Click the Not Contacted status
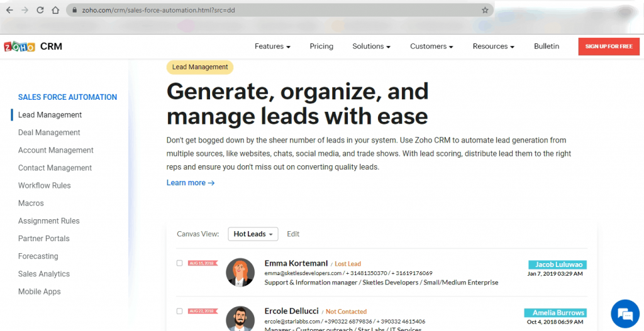Image resolution: width=644 pixels, height=331 pixels. coord(346,312)
